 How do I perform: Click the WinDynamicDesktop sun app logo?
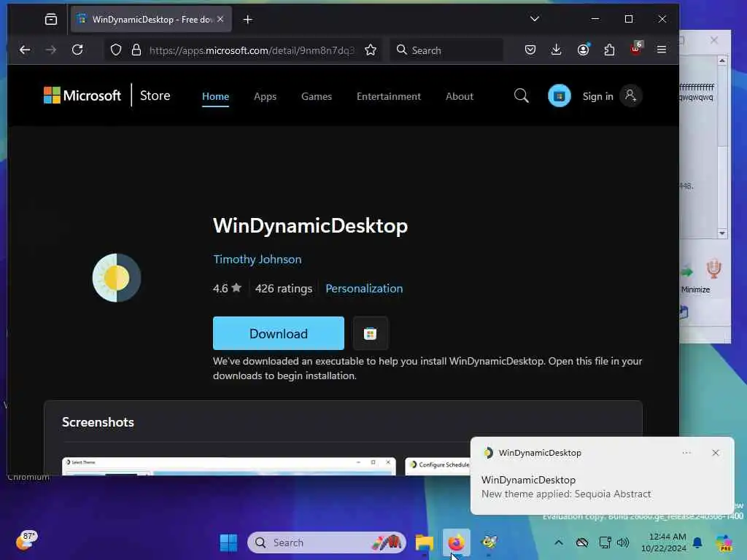(117, 278)
